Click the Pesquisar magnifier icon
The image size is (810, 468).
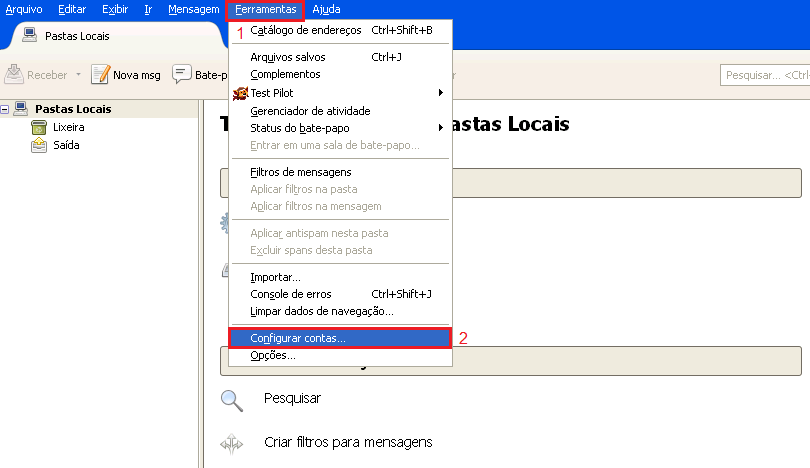(x=232, y=400)
